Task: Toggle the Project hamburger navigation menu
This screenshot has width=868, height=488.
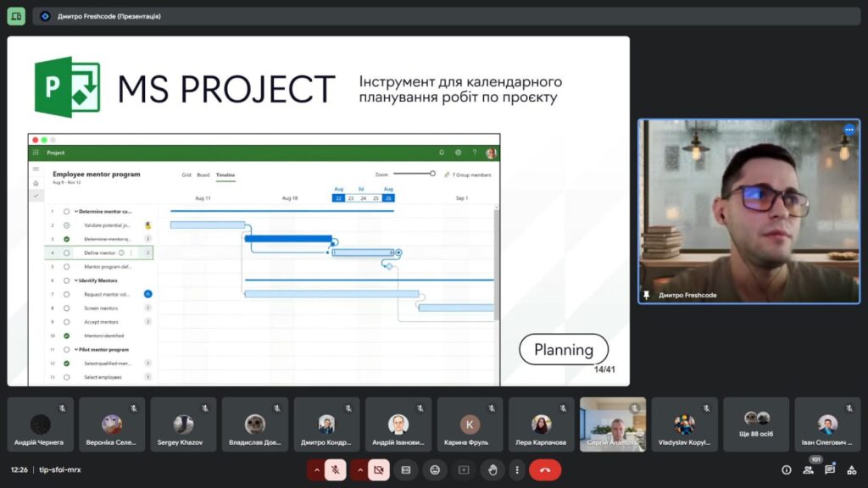Action: click(36, 169)
